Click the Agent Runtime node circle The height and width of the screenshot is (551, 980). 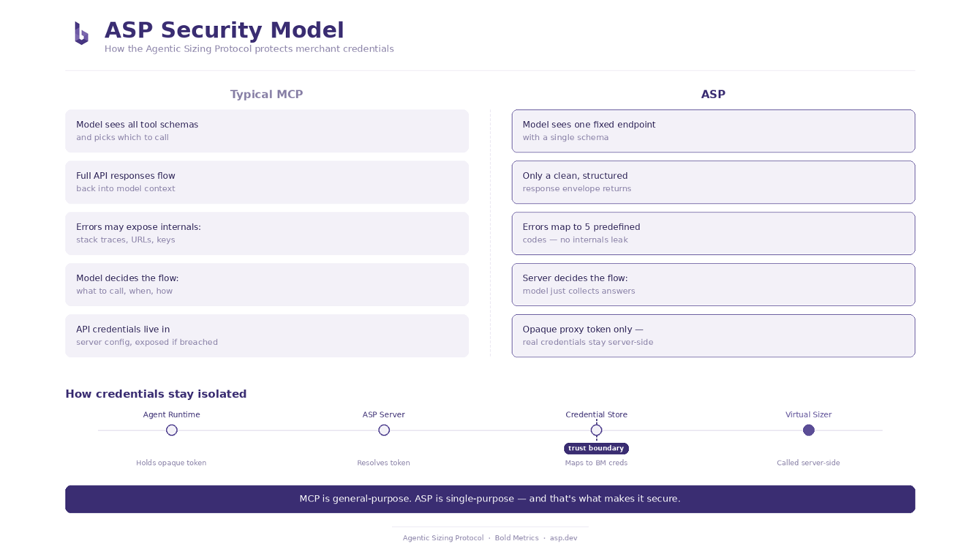(x=171, y=430)
